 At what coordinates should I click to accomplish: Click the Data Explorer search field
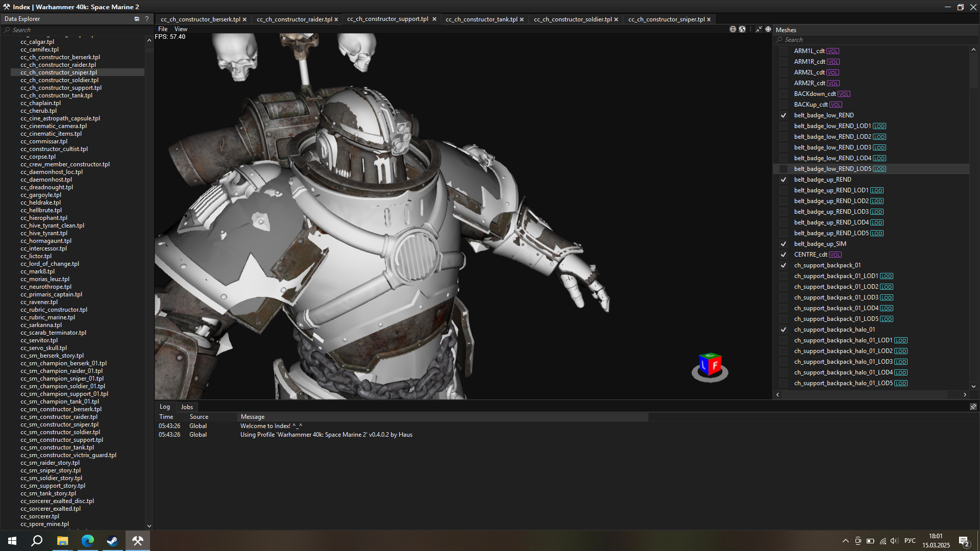pyautogui.click(x=77, y=30)
